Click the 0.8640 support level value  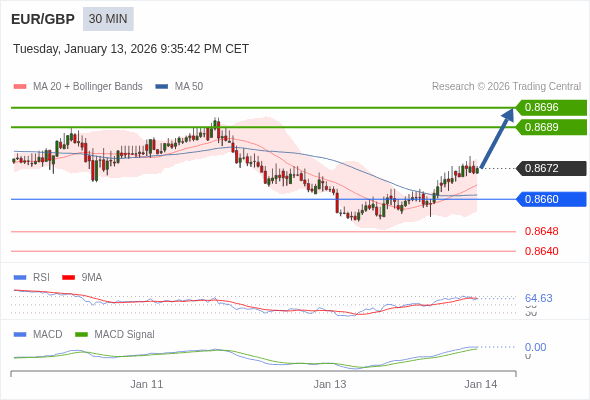pyautogui.click(x=541, y=251)
